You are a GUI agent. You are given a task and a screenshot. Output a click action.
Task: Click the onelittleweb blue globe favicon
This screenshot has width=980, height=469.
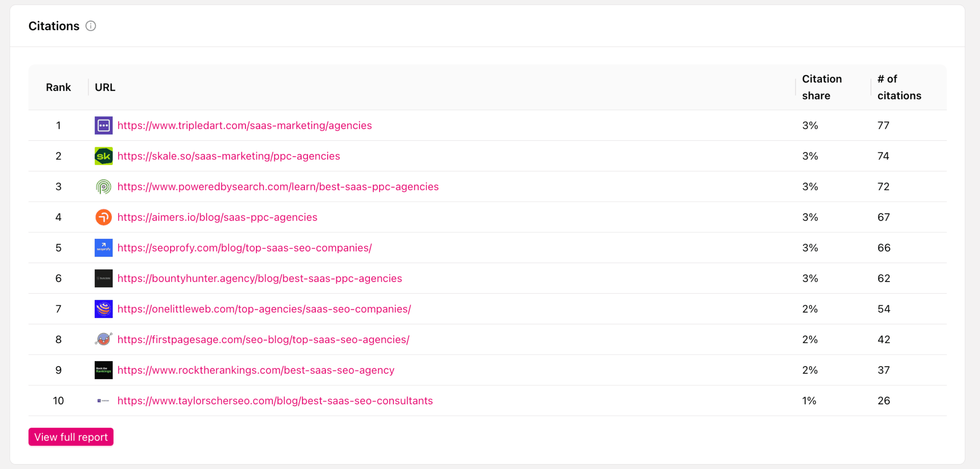pyautogui.click(x=103, y=309)
